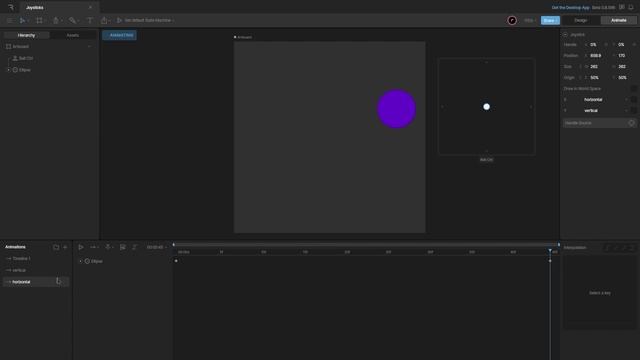Open the Export menu icon
The height and width of the screenshot is (360, 640).
coord(104,20)
